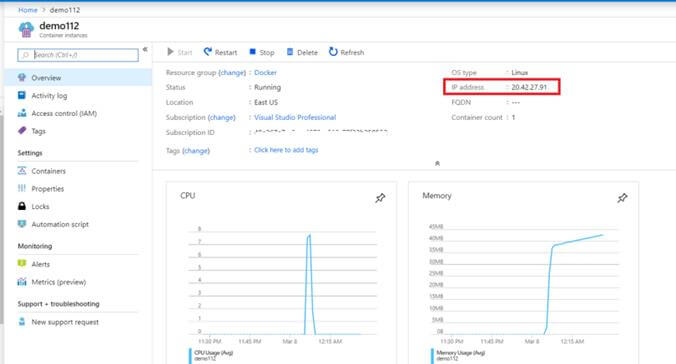
Task: Click the Access control icon
Action: 22,113
